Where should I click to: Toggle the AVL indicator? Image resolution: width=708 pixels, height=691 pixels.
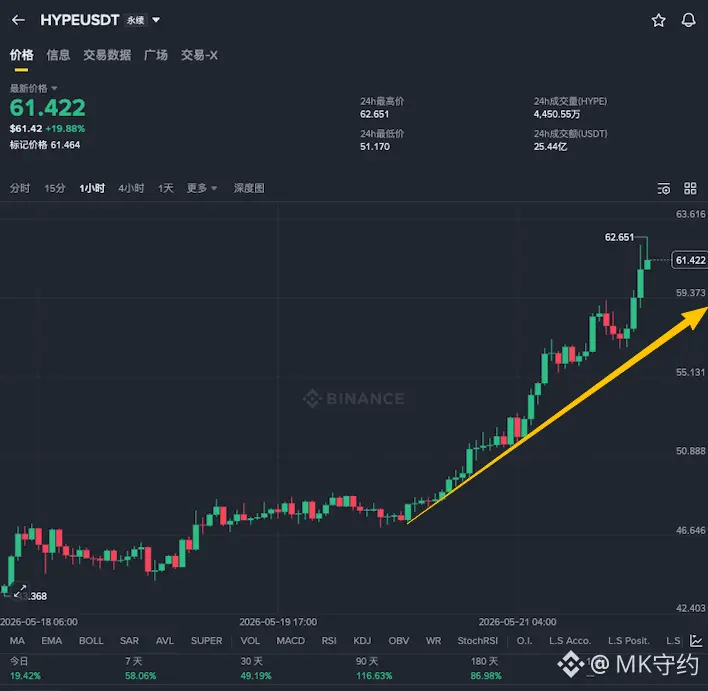pos(165,640)
